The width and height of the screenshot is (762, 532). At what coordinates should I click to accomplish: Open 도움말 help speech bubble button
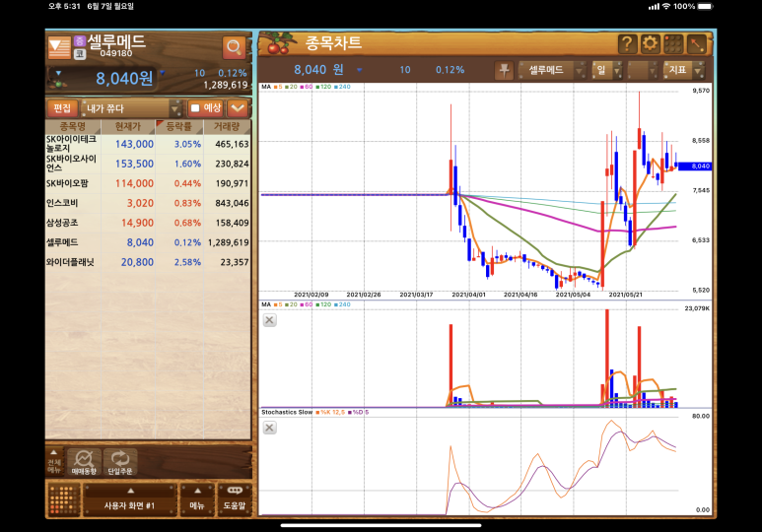coord(235,499)
